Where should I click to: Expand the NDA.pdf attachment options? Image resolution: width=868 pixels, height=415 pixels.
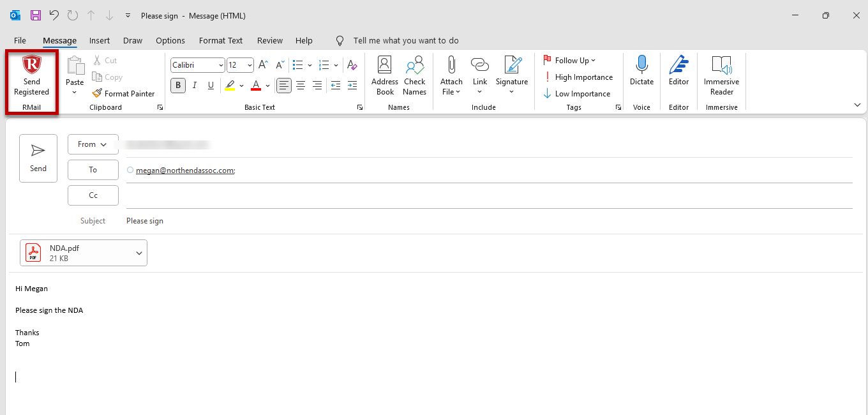[x=138, y=253]
